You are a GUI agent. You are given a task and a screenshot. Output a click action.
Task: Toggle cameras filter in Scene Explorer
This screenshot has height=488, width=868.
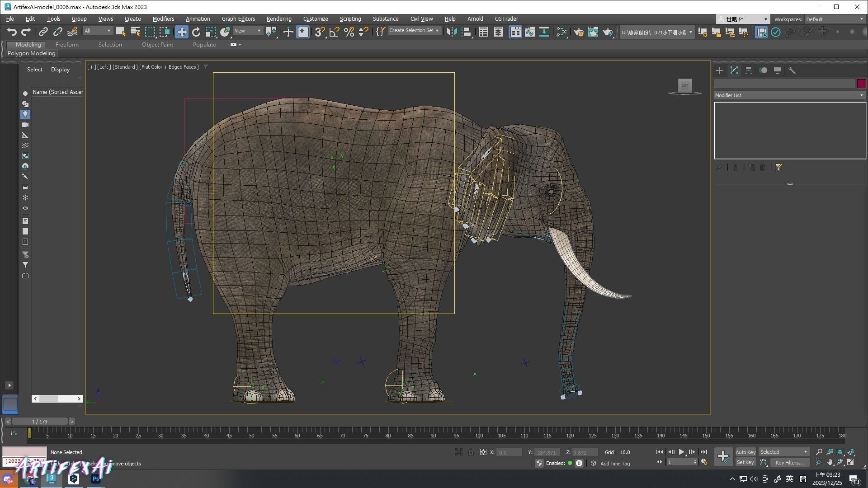pos(25,125)
